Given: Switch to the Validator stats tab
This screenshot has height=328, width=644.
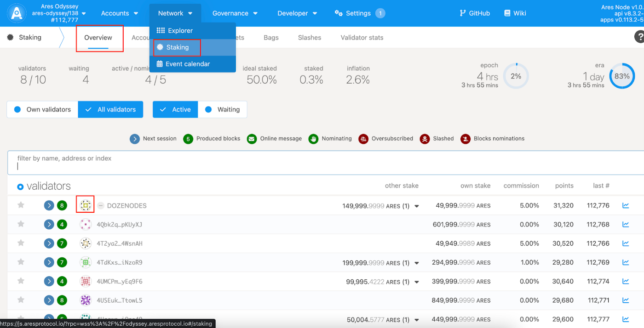Looking at the screenshot, I should [x=362, y=38].
